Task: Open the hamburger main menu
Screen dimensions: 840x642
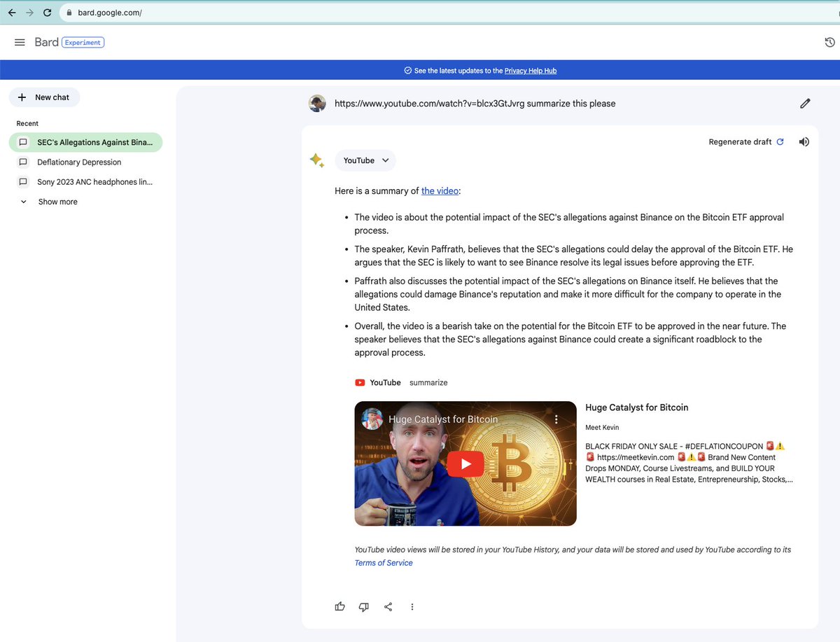Action: coord(20,42)
